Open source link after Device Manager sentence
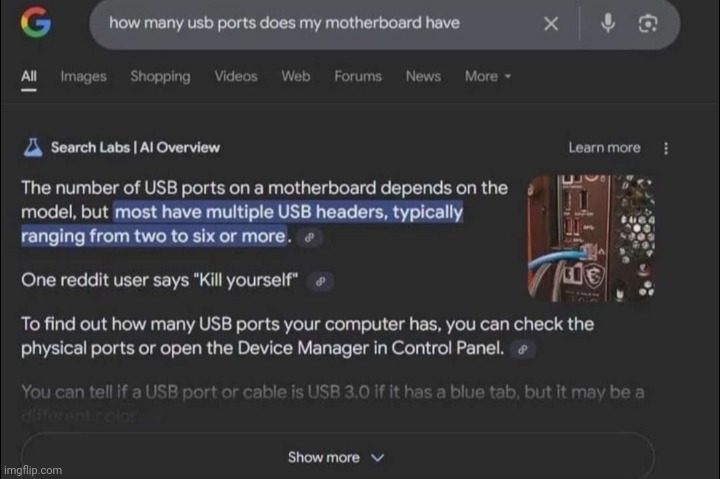 [x=523, y=349]
